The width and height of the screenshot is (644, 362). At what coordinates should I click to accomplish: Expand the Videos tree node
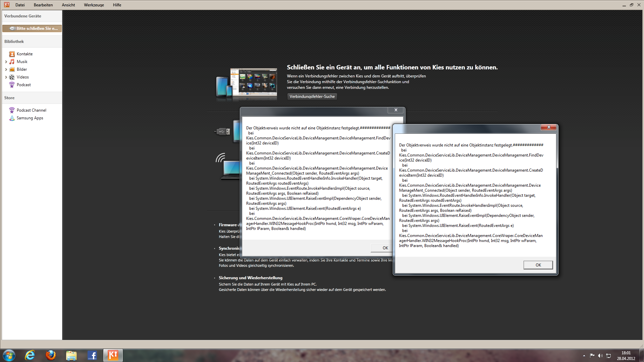pyautogui.click(x=6, y=77)
